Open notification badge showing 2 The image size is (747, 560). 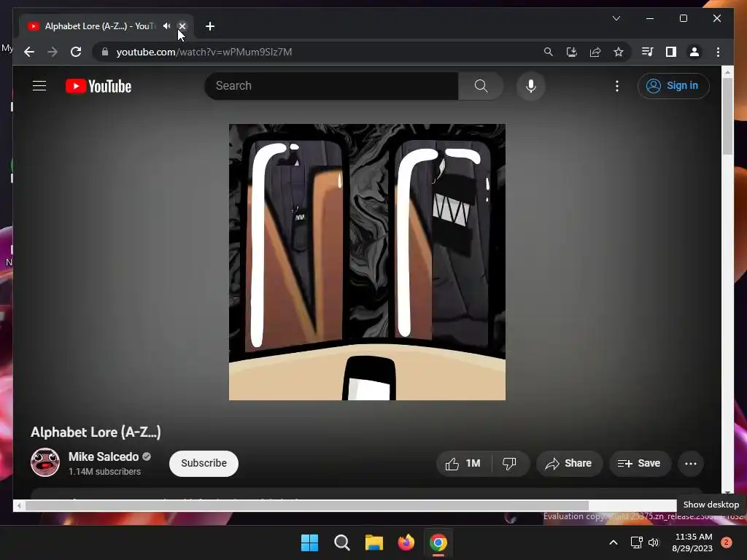[727, 542]
